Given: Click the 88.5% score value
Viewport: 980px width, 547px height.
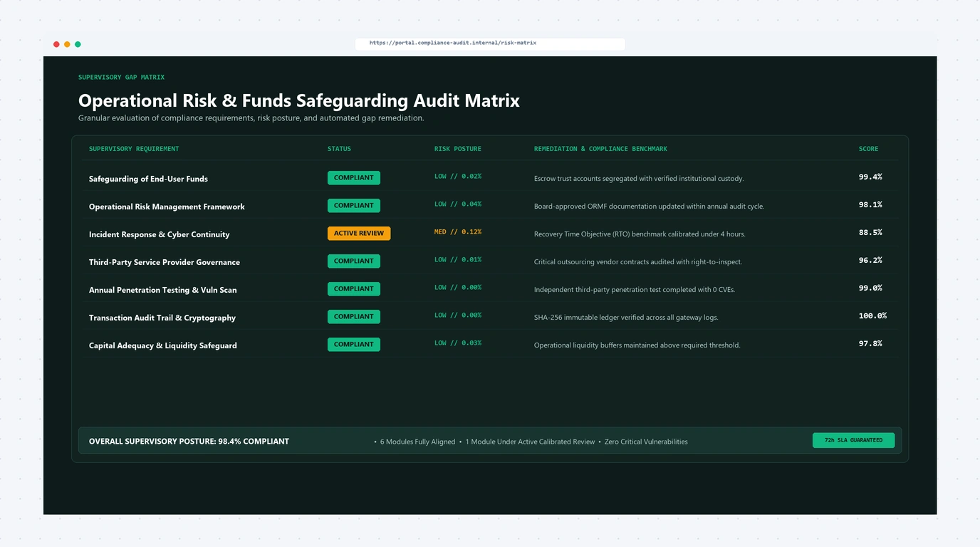Looking at the screenshot, I should pos(870,232).
